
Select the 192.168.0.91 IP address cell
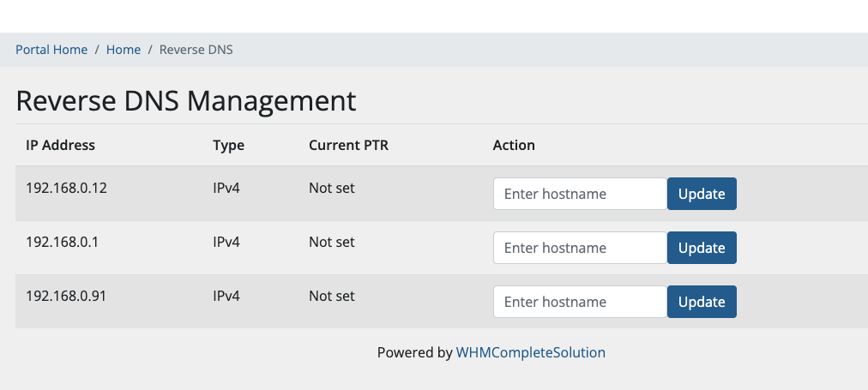coord(66,296)
